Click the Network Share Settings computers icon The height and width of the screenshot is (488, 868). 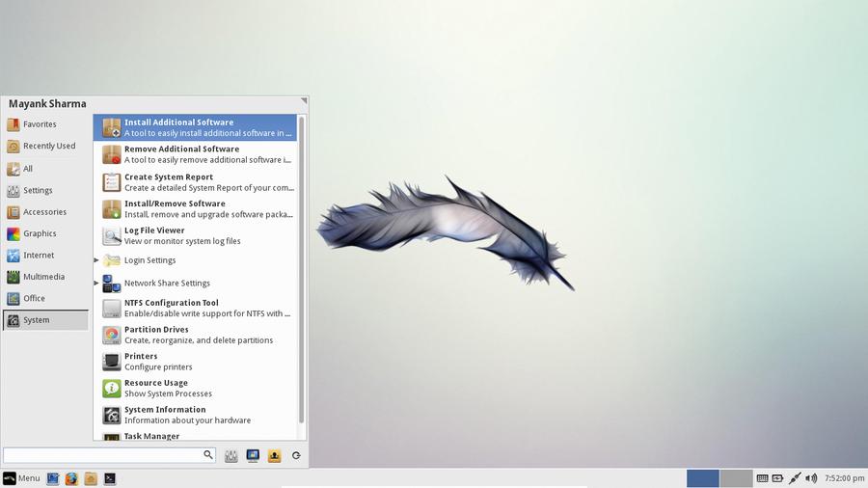pyautogui.click(x=111, y=284)
